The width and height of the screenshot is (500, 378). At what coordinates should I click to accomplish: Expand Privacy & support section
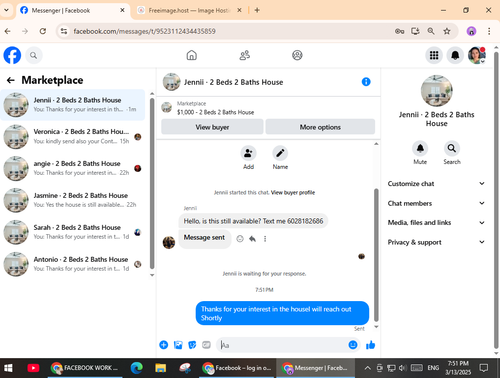coord(436,242)
